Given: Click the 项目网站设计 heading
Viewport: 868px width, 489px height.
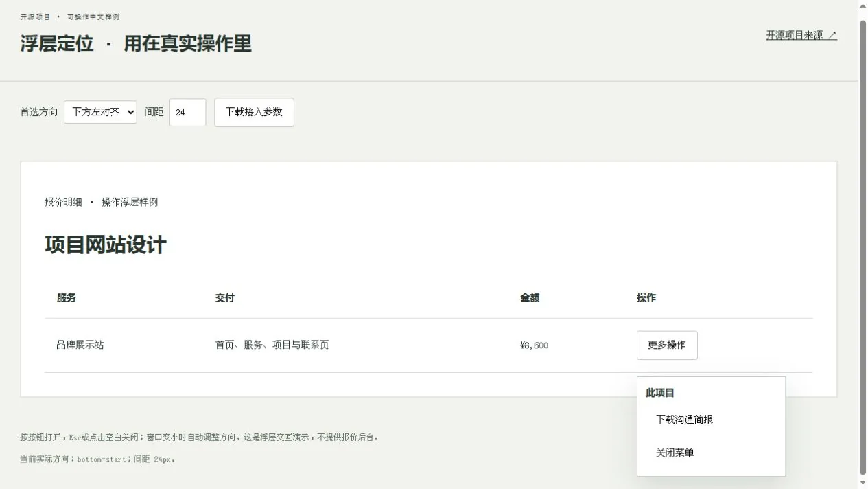Looking at the screenshot, I should 106,244.
